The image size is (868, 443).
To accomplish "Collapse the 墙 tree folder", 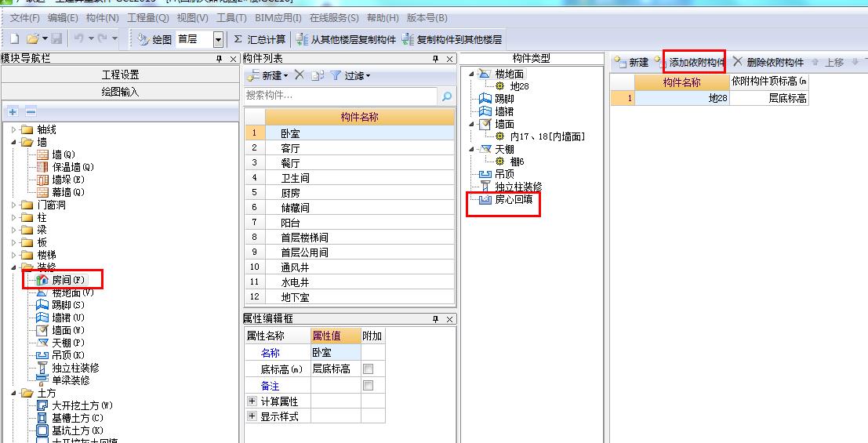I will [14, 143].
